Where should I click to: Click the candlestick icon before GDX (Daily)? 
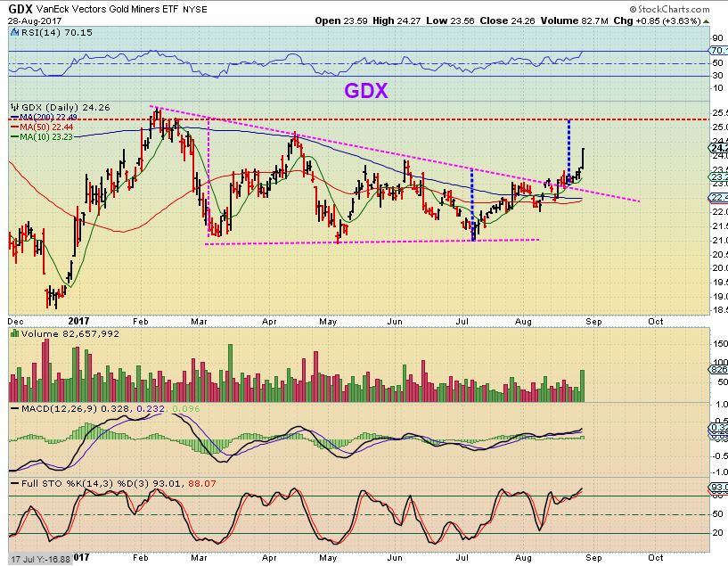pos(15,107)
